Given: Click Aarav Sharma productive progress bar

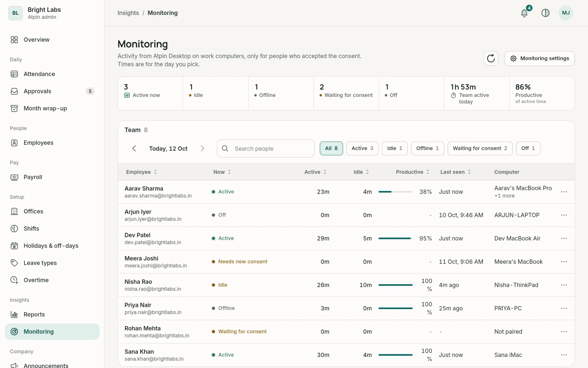Looking at the screenshot, I should pyautogui.click(x=395, y=192).
